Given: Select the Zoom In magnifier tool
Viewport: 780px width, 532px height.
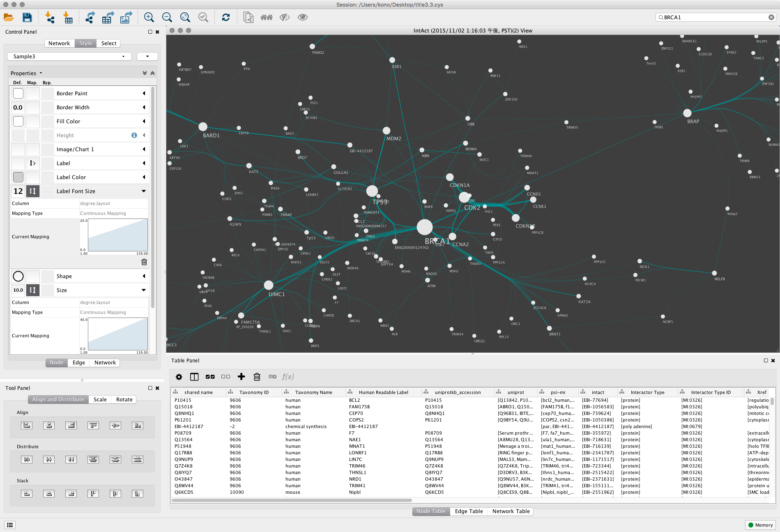Looking at the screenshot, I should click(x=149, y=17).
